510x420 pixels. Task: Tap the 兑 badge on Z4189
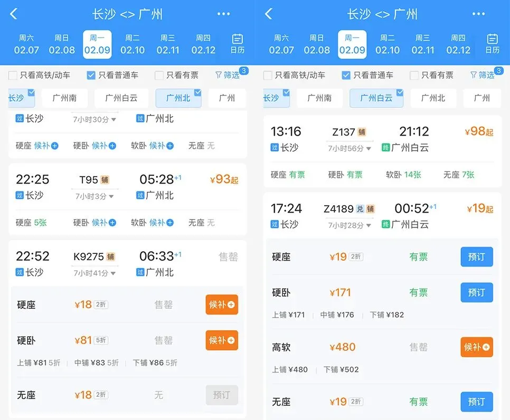point(360,209)
